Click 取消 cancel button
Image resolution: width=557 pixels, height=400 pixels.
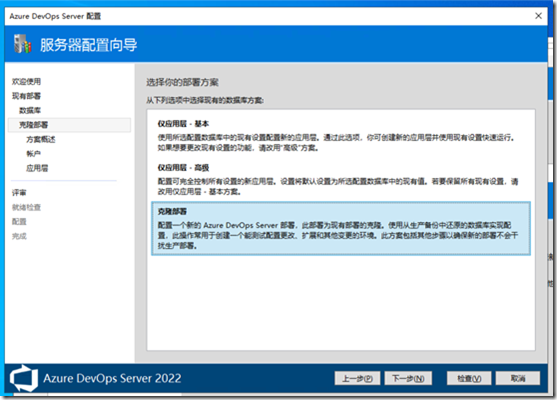518,378
